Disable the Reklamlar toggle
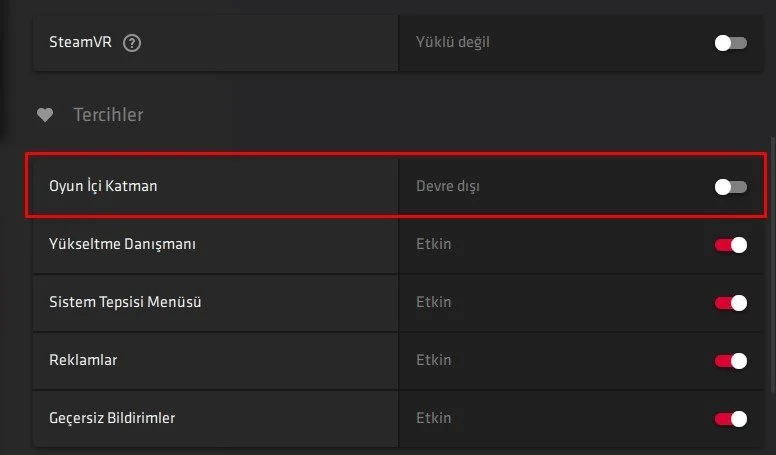 pyautogui.click(x=730, y=361)
